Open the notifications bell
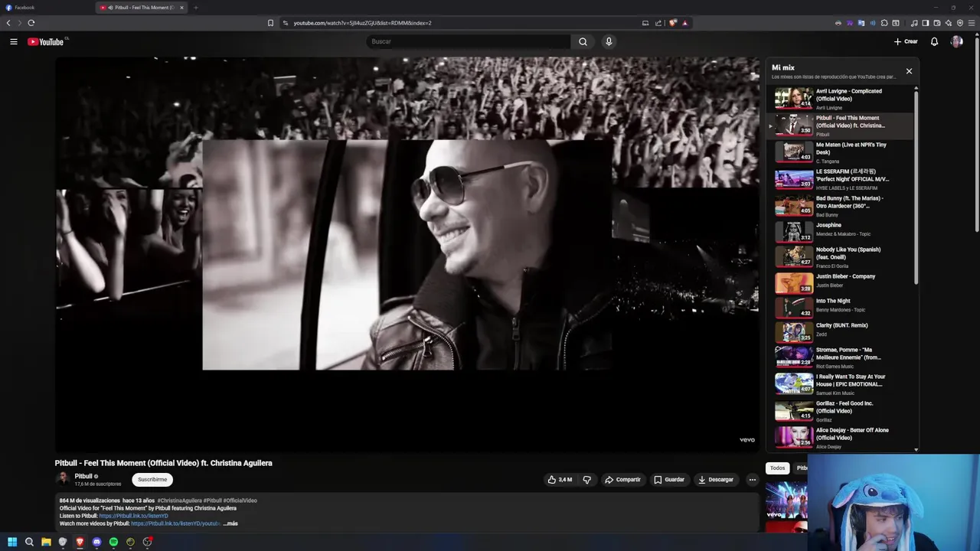 (x=934, y=41)
